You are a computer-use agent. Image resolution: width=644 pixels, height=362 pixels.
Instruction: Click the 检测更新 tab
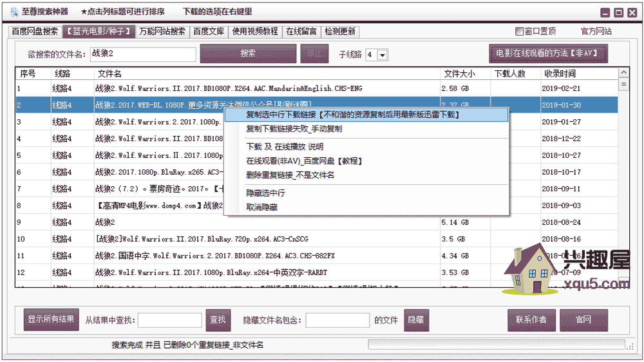[339, 31]
